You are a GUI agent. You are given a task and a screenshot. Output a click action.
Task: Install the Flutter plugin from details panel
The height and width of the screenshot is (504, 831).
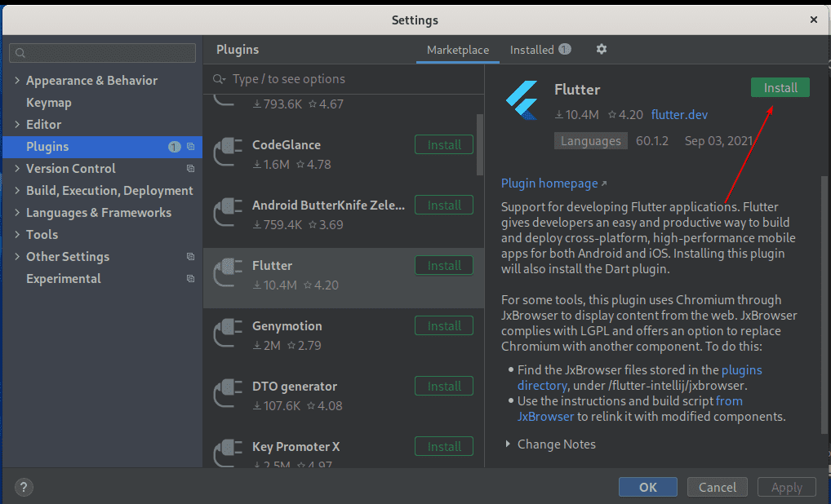pos(780,88)
